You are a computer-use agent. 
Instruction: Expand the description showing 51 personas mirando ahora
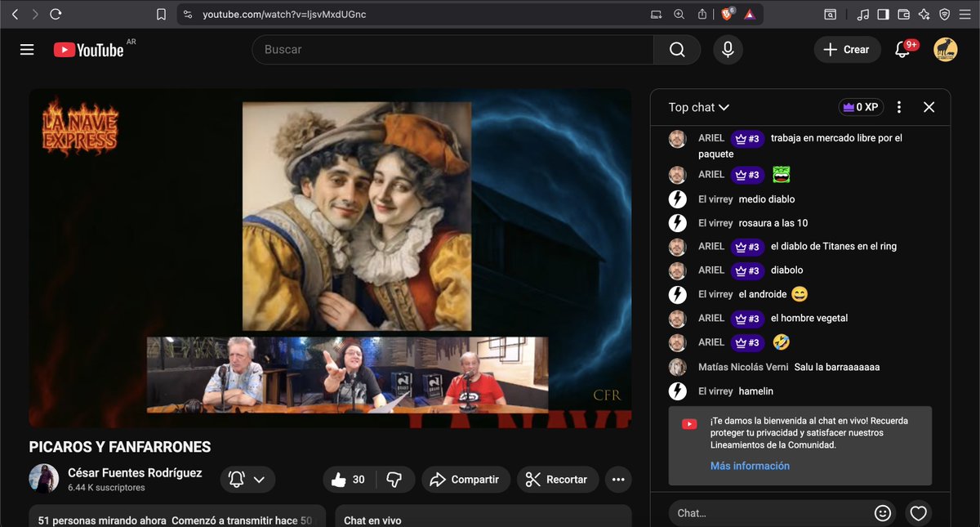[x=177, y=516]
